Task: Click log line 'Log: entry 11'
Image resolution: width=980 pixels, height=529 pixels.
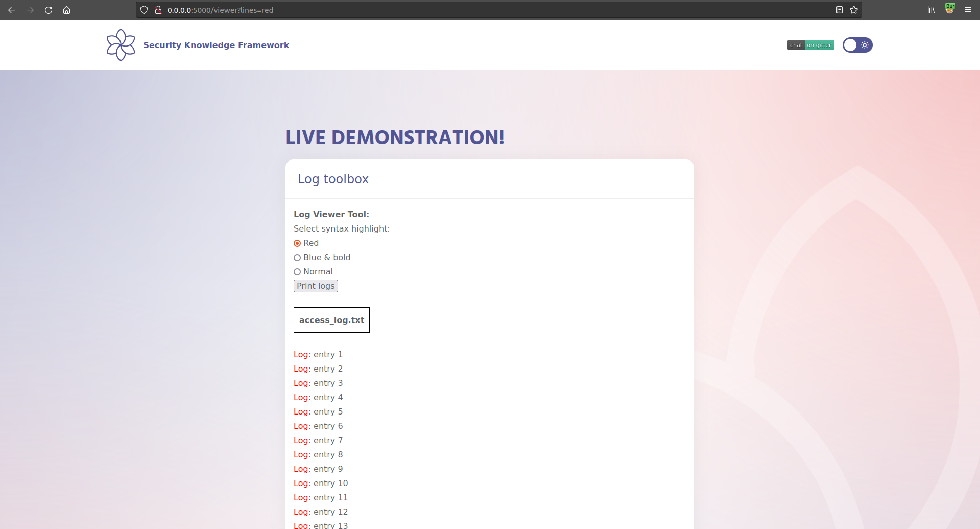Action: pos(321,498)
